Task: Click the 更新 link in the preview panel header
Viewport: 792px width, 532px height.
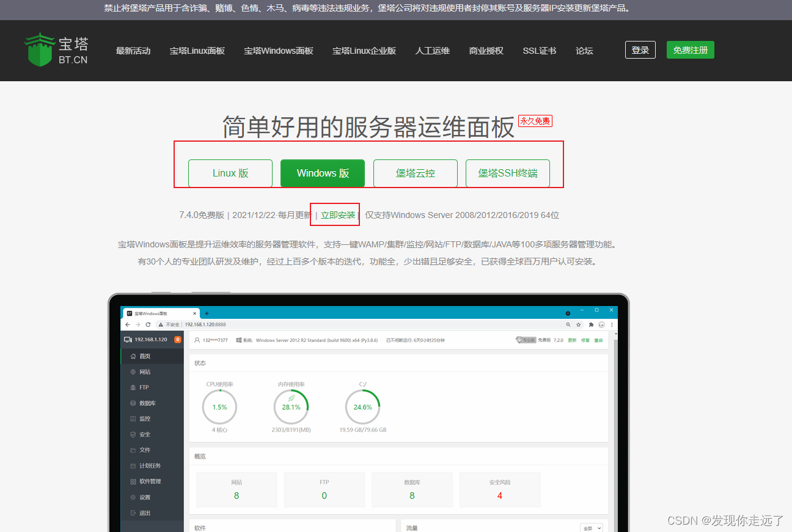Action: coord(572,340)
